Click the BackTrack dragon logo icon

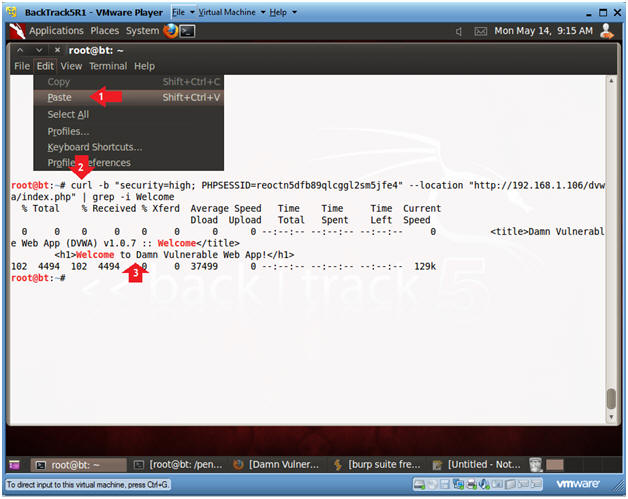coord(17,31)
